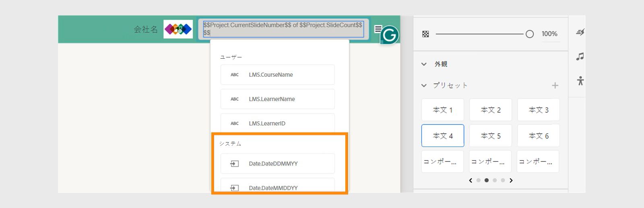The image size is (644, 208).
Task: Apply the 本文 5 preset
Action: 491,136
